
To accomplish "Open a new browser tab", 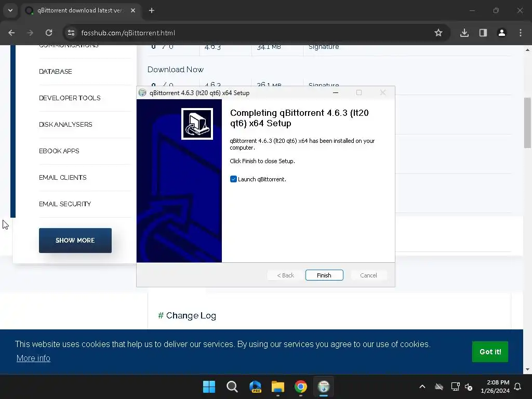I will 152,10.
